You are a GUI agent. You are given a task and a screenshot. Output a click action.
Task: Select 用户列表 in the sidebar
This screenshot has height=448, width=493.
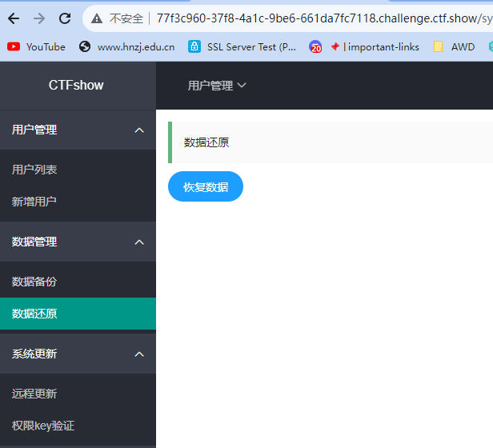[x=78, y=170]
